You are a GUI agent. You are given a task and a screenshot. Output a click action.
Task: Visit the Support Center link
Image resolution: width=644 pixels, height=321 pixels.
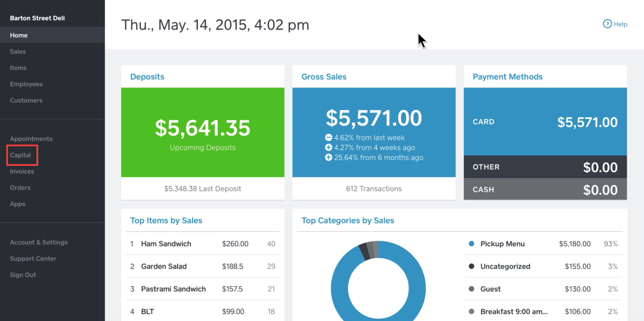coord(33,258)
